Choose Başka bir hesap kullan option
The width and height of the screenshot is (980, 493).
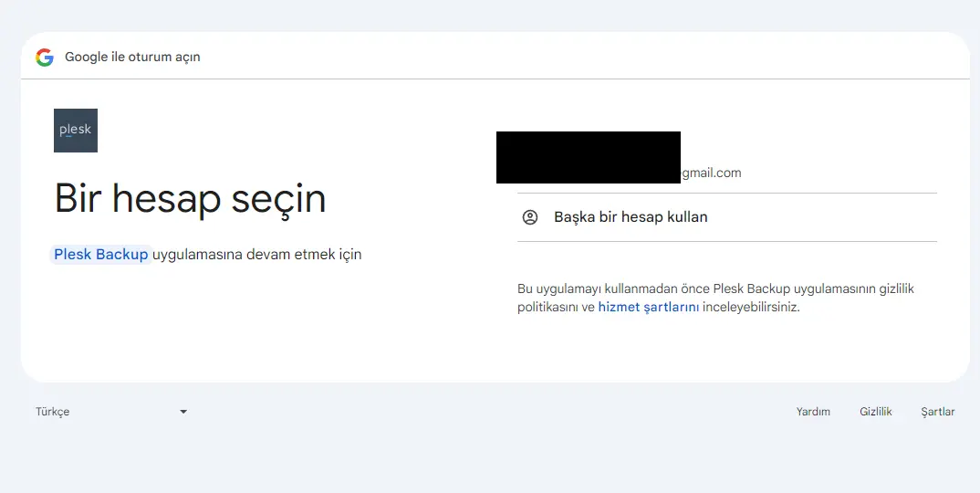[x=727, y=217]
